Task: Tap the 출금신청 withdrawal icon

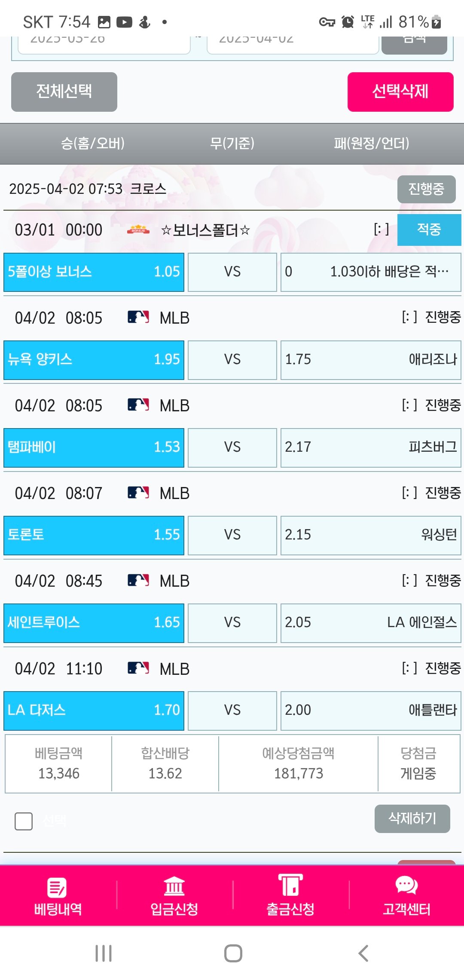Action: point(290,885)
